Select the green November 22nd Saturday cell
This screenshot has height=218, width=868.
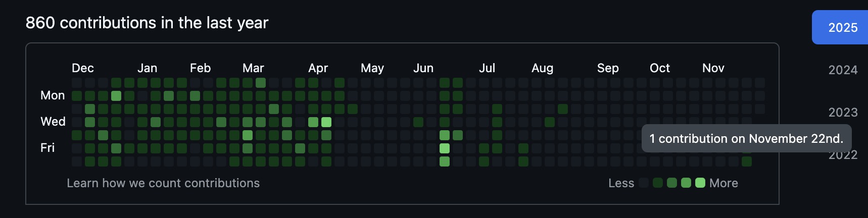point(747,161)
